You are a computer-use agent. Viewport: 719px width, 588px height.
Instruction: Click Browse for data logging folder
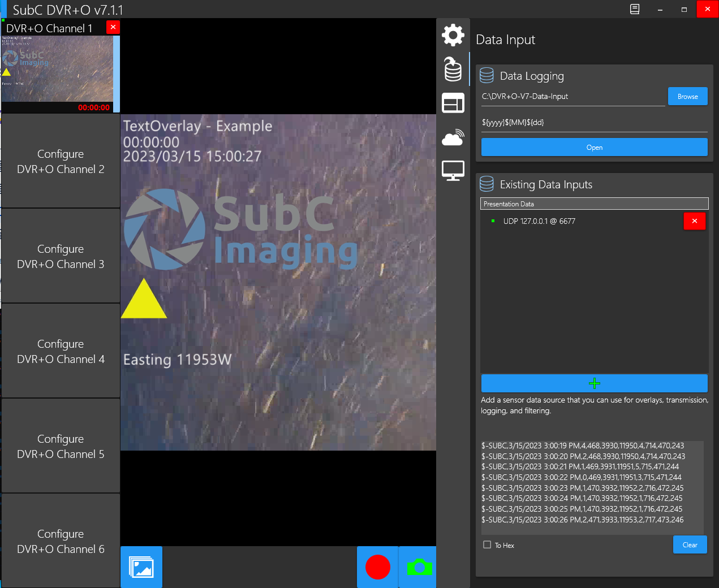pos(687,97)
